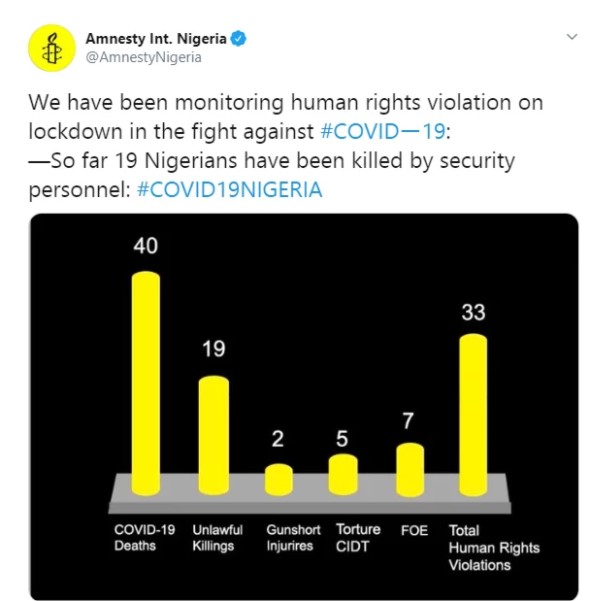Click the FOE bar
This screenshot has width=590, height=601.
coord(410,470)
